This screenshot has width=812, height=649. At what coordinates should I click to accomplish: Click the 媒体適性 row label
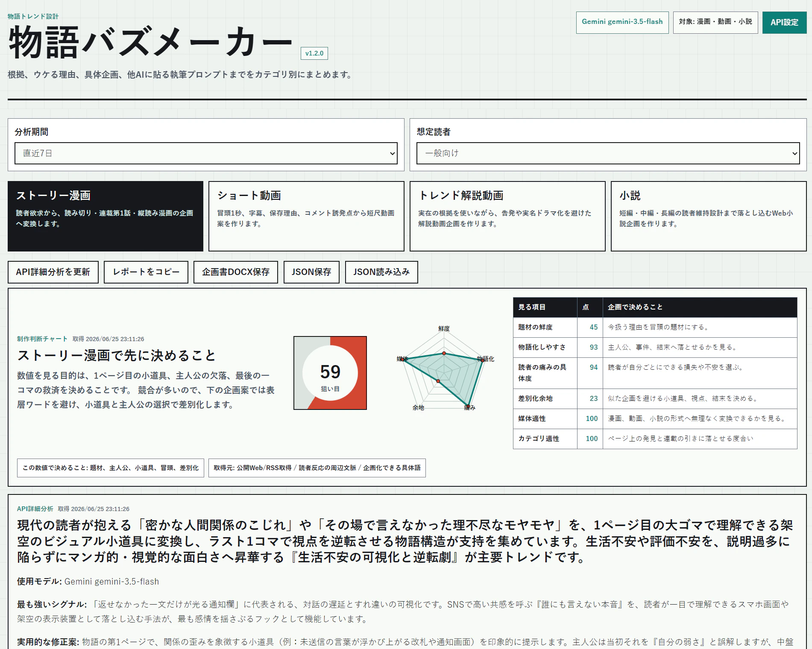point(532,418)
